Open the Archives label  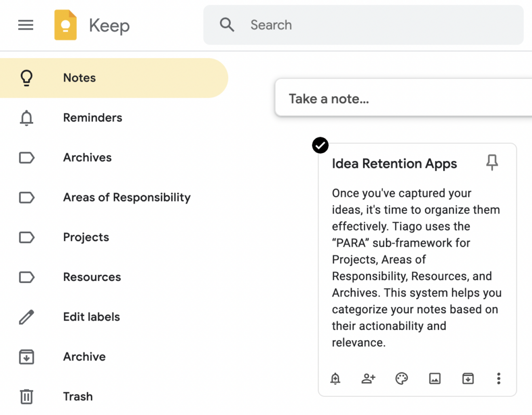tap(87, 157)
